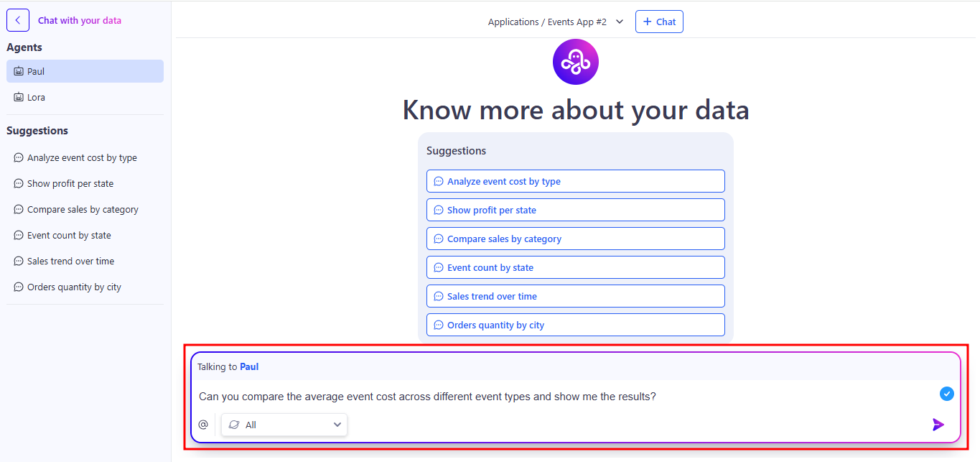This screenshot has width=980, height=462.
Task: Click center Analyze event cost by type button
Action: pyautogui.click(x=575, y=181)
